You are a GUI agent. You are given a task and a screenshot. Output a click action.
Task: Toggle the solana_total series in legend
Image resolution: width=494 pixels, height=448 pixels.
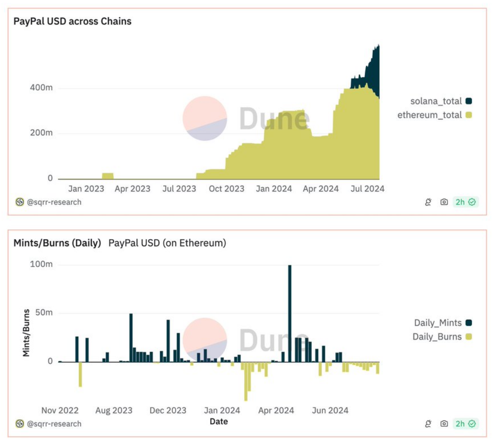436,101
